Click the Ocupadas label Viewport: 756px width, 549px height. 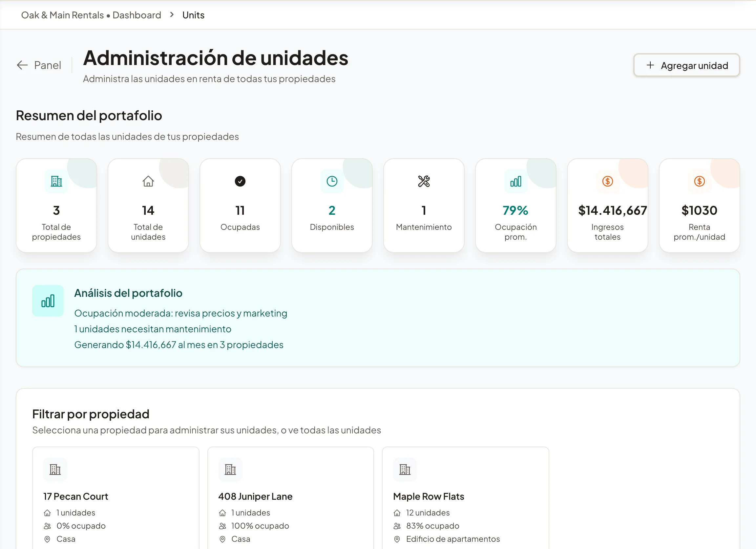(x=240, y=227)
